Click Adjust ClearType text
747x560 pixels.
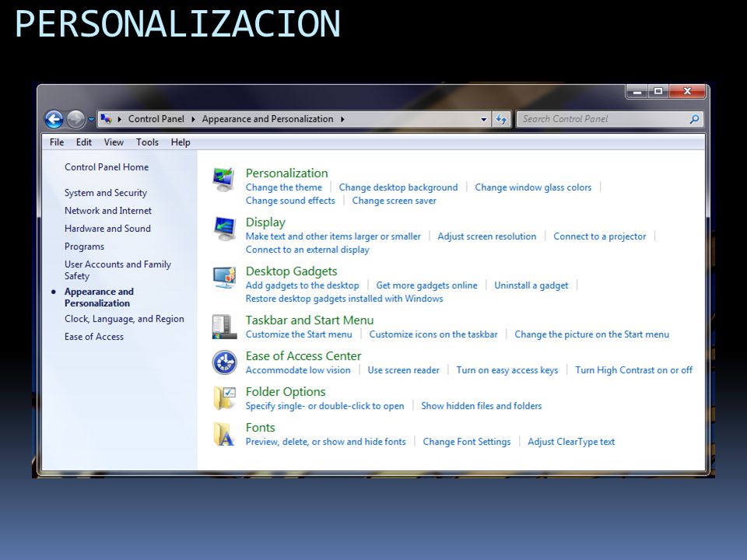(x=571, y=442)
